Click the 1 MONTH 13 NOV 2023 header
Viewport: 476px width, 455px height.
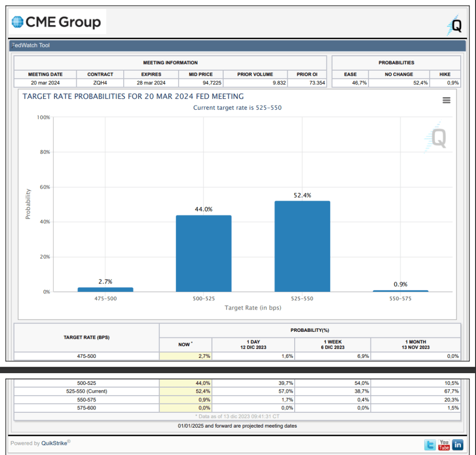416,344
